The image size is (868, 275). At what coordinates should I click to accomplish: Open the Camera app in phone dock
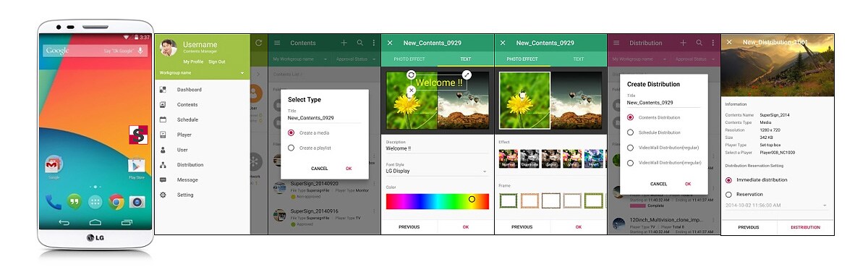click(137, 202)
